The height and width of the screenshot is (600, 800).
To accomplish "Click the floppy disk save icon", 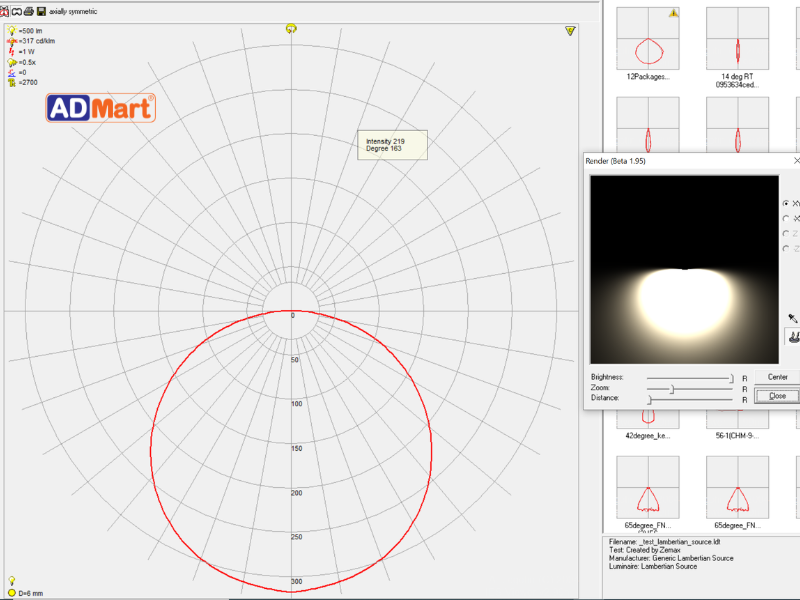I will point(41,11).
